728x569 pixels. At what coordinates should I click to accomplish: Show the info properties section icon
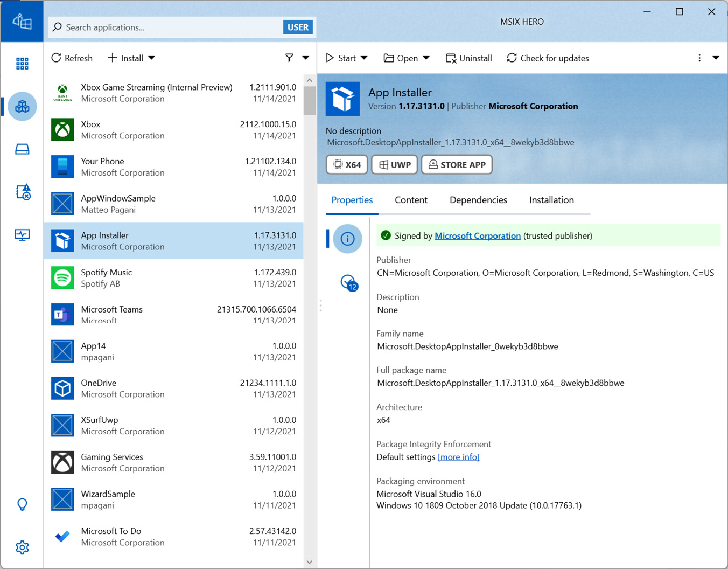(x=347, y=239)
